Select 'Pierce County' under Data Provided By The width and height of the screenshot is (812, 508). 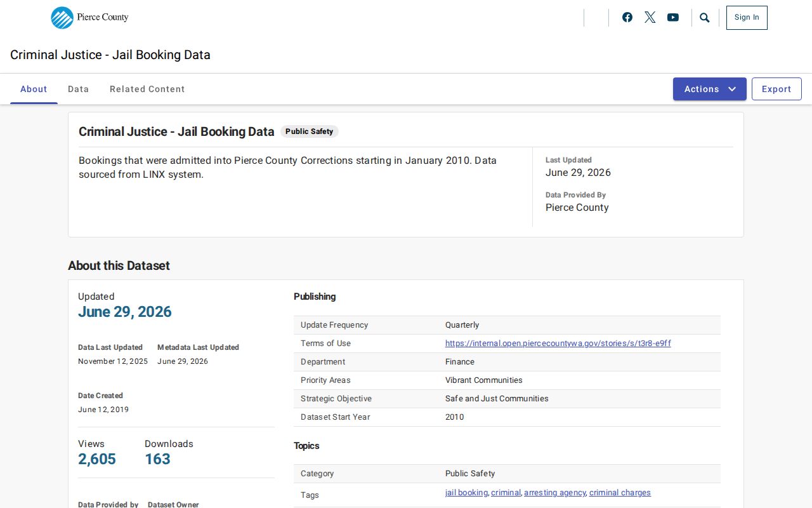pos(577,208)
